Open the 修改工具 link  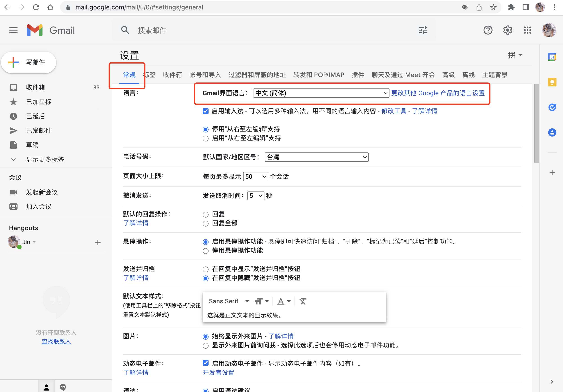pos(394,111)
